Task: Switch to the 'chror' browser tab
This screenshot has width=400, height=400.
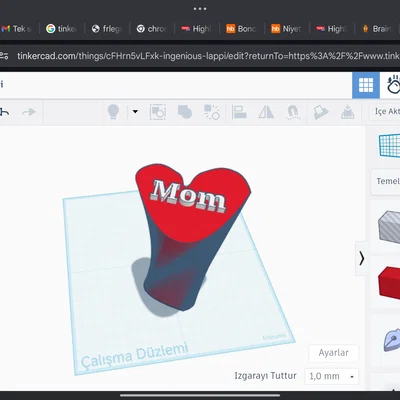Action: (x=152, y=29)
